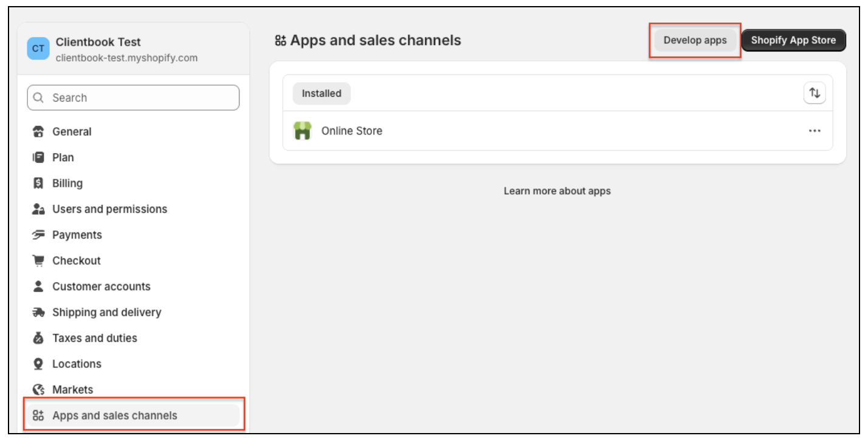Open Taxes and duties
This screenshot has height=444, width=868.
133,338
